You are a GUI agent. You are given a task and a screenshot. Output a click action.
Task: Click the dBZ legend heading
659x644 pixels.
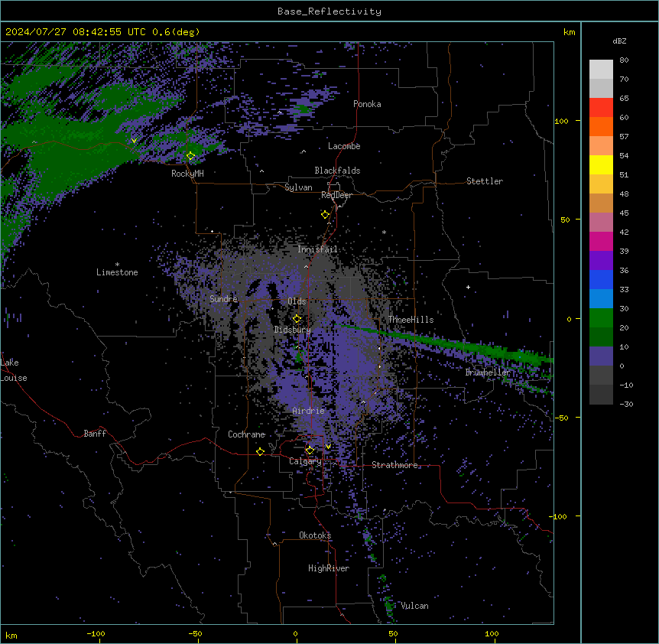click(x=619, y=41)
